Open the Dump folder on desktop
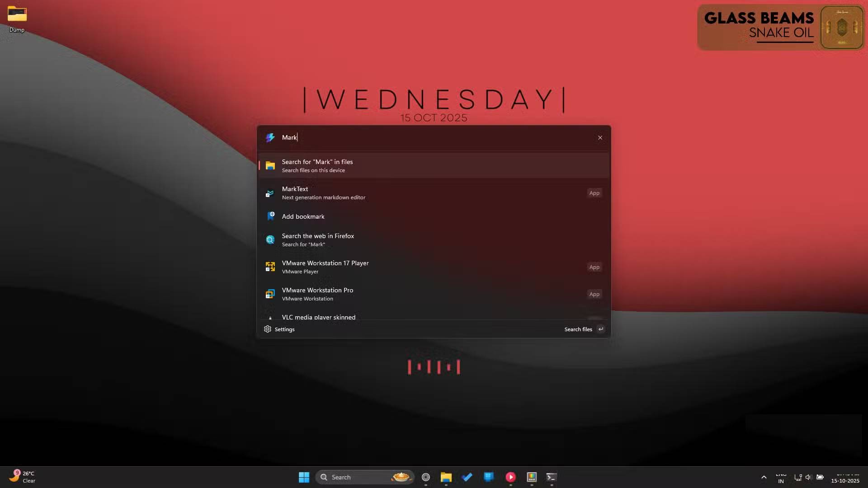868x488 pixels. (17, 19)
